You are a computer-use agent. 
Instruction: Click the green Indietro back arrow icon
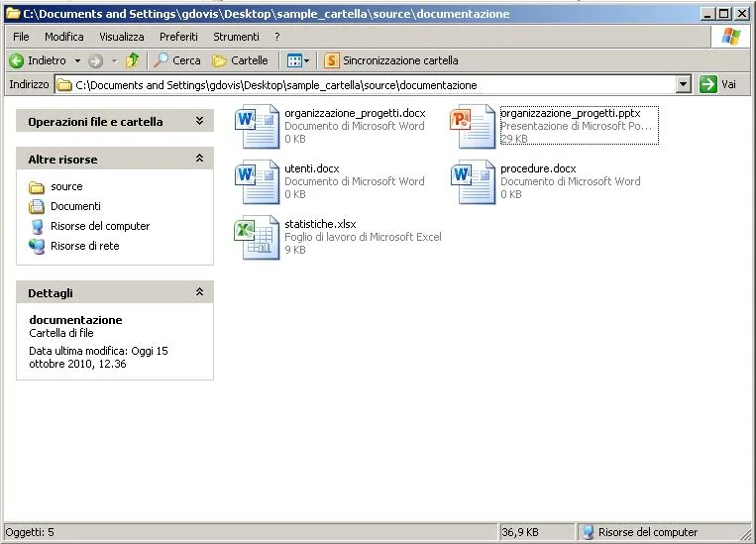pyautogui.click(x=17, y=60)
